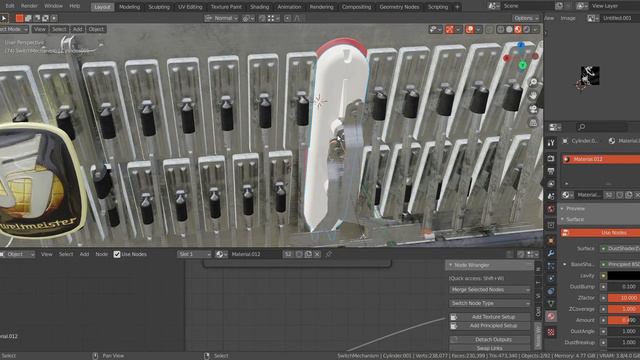Select the orange box-select mode icon
The width and height of the screenshot is (640, 360).
(19, 18)
